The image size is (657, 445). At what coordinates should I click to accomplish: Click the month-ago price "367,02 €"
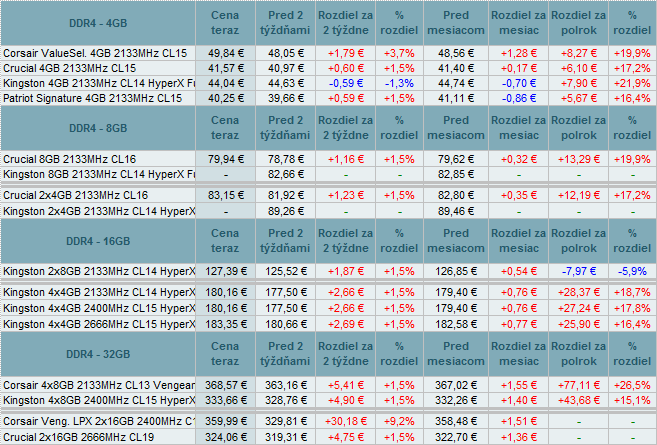click(456, 385)
